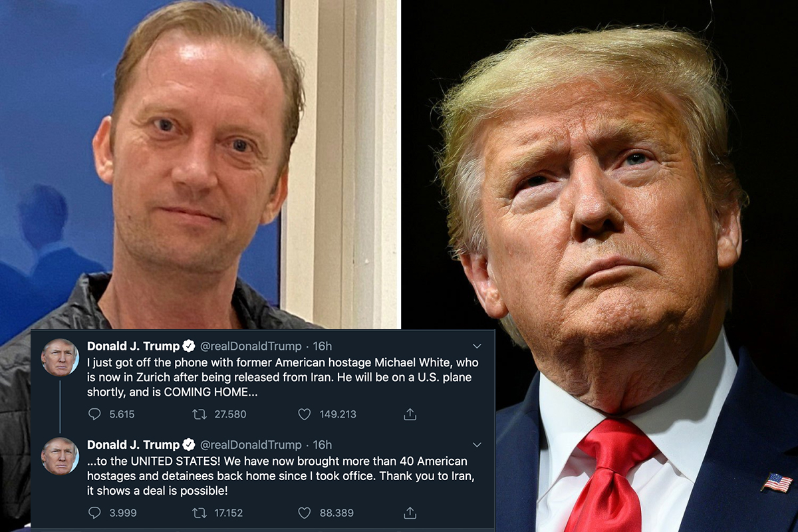Click second tweet text thanking Iran
Image resolution: width=798 pixels, height=532 pixels.
pyautogui.click(x=277, y=476)
